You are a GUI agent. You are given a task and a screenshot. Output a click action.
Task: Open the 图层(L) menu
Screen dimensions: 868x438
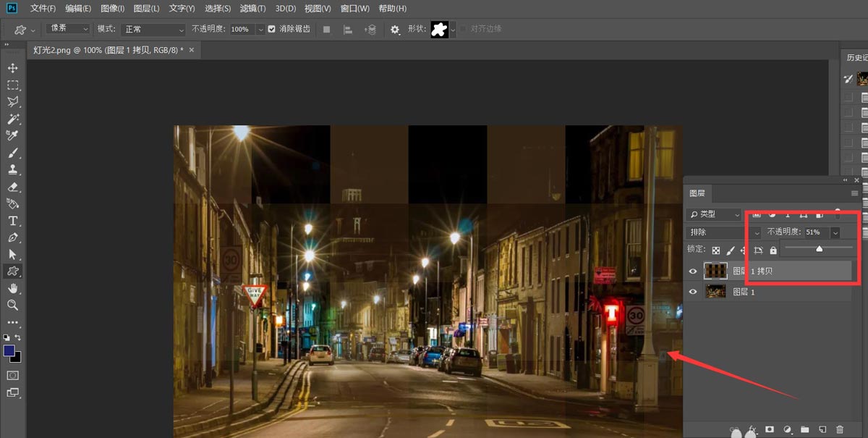pyautogui.click(x=147, y=9)
